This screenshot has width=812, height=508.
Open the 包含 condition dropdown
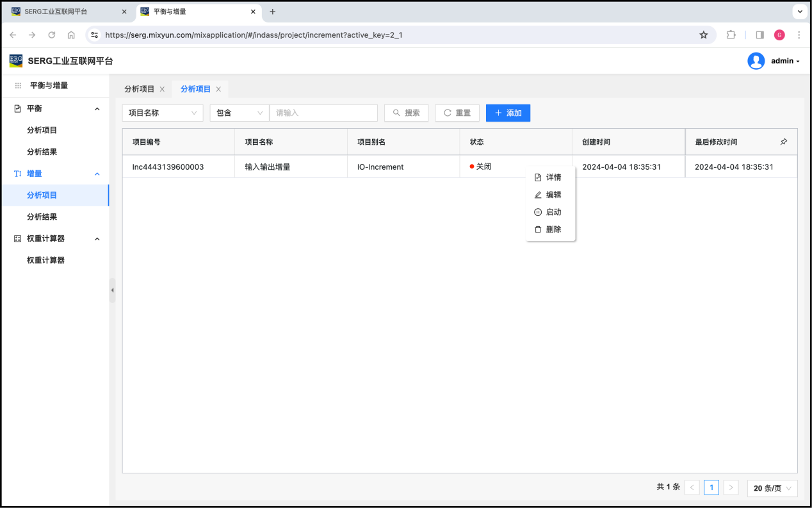240,113
